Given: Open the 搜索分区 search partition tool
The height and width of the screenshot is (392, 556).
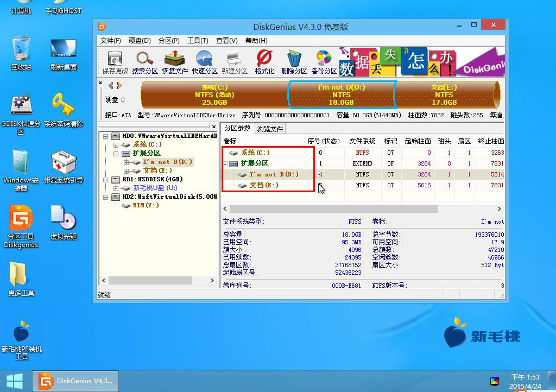Looking at the screenshot, I should (144, 62).
